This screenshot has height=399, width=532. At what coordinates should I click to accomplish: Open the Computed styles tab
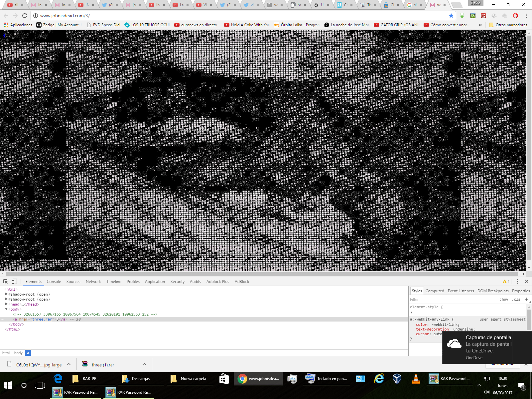tap(435, 291)
